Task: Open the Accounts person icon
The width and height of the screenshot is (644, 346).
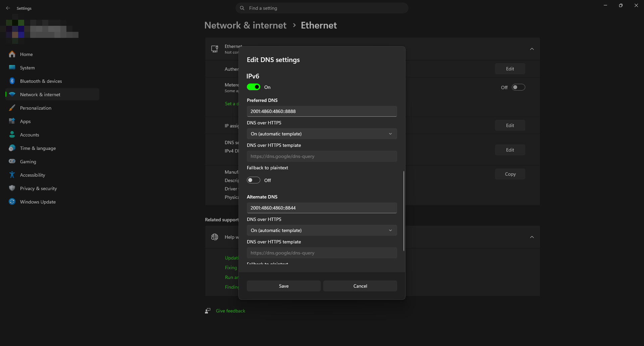Action: click(x=12, y=134)
